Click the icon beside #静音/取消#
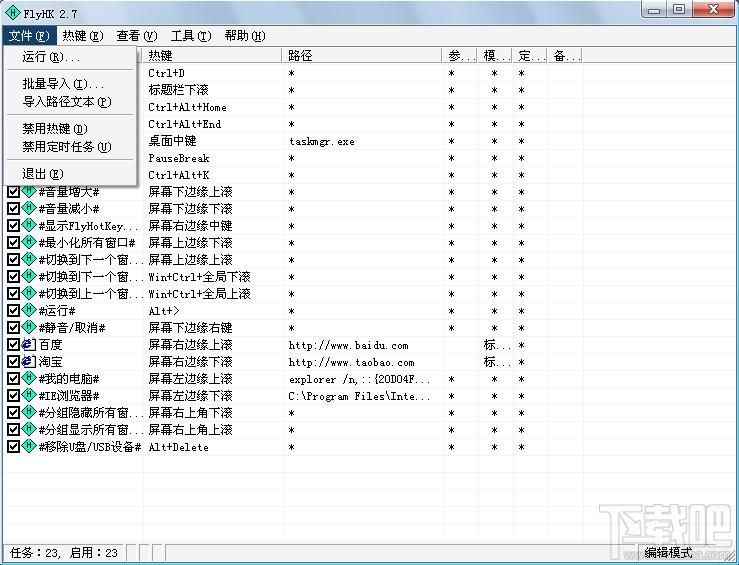739x565 pixels. click(x=29, y=327)
